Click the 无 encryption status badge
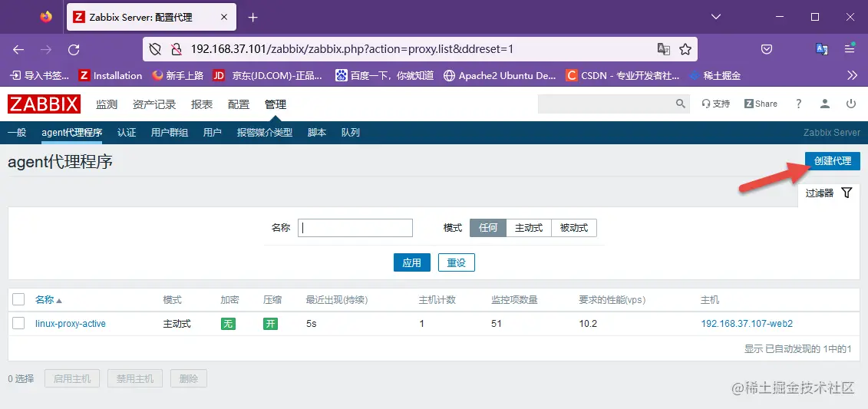The image size is (868, 409). [x=228, y=324]
